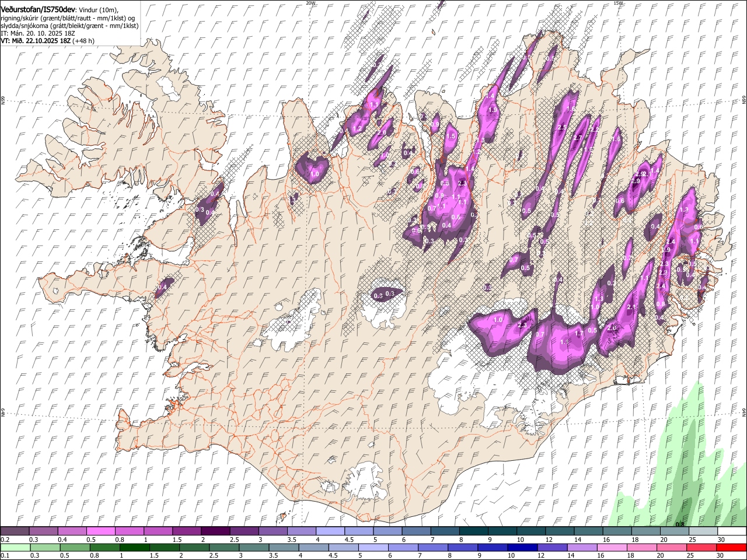This screenshot has width=747, height=560.
Task: Click the upper legend swatch labeled 3
Action: coord(272,531)
